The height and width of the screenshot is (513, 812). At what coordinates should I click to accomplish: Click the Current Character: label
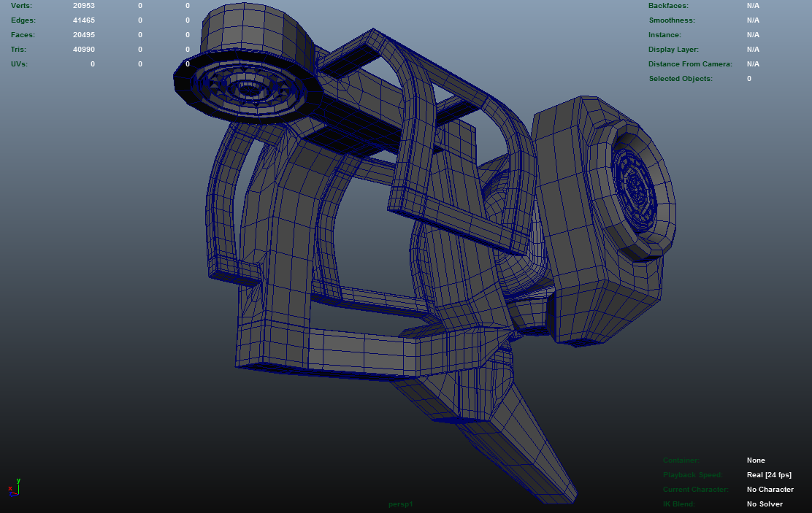pos(695,489)
